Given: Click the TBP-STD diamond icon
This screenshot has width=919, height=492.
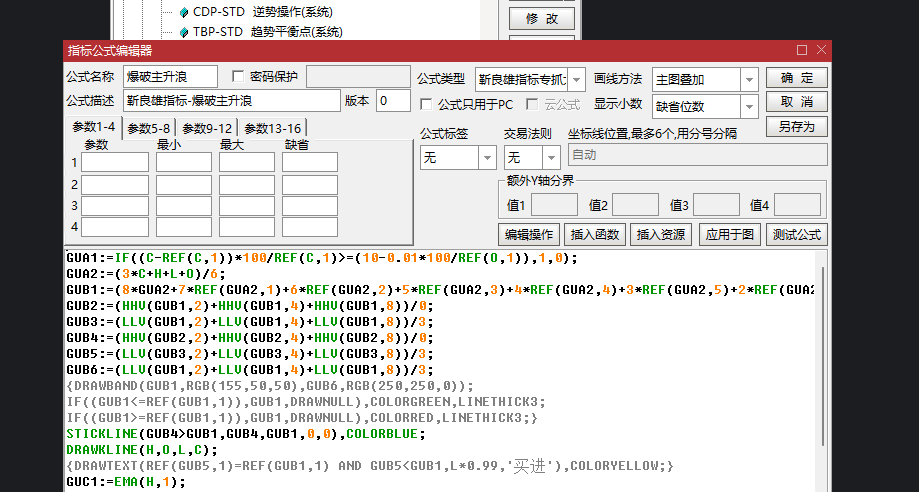Looking at the screenshot, I should (183, 32).
